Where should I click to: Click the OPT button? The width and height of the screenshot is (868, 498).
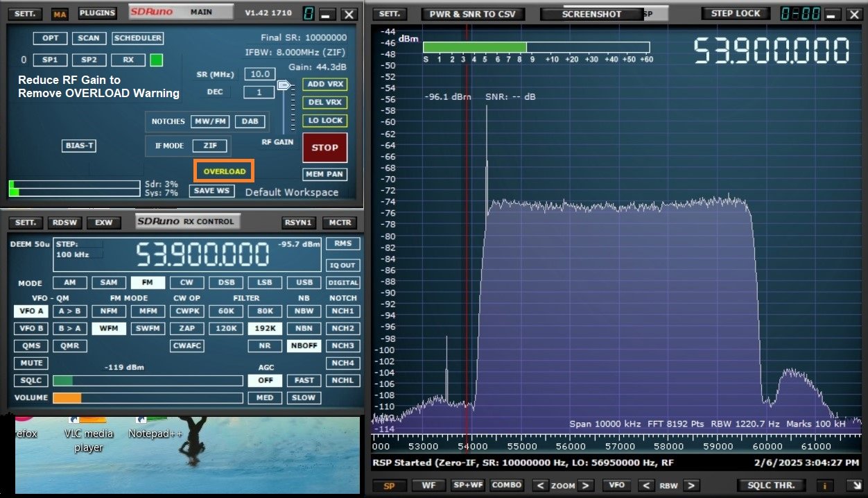(50, 38)
